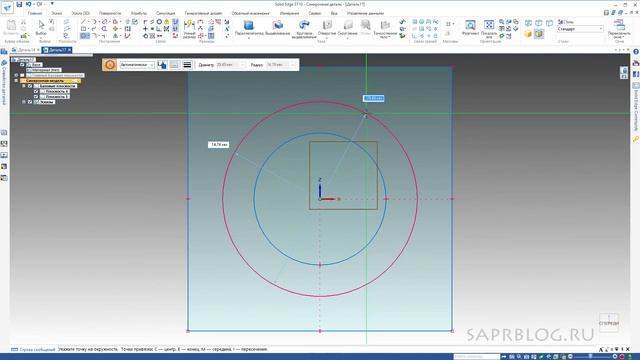
Task: Close the Деталь17 document tab
Action: point(69,50)
